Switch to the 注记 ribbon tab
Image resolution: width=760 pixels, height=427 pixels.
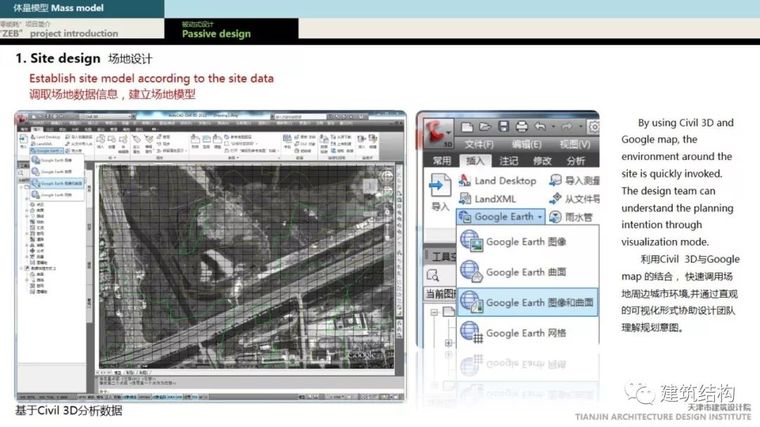tap(508, 160)
